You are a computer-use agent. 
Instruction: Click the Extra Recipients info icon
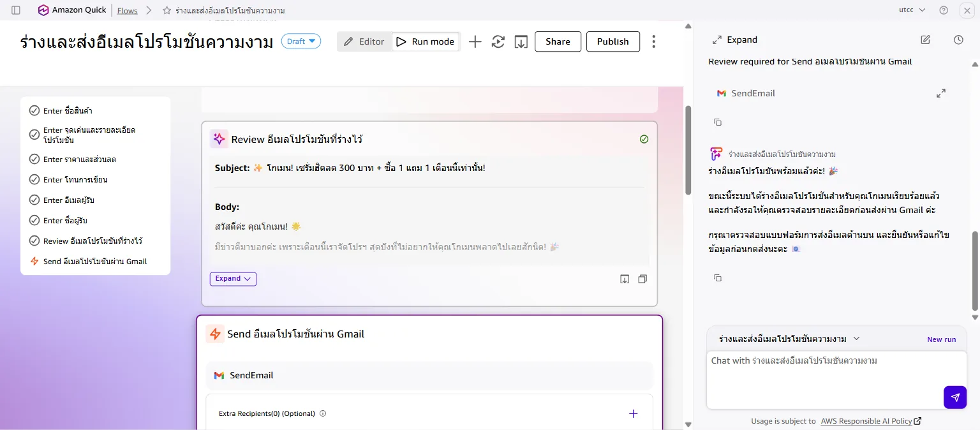click(323, 413)
